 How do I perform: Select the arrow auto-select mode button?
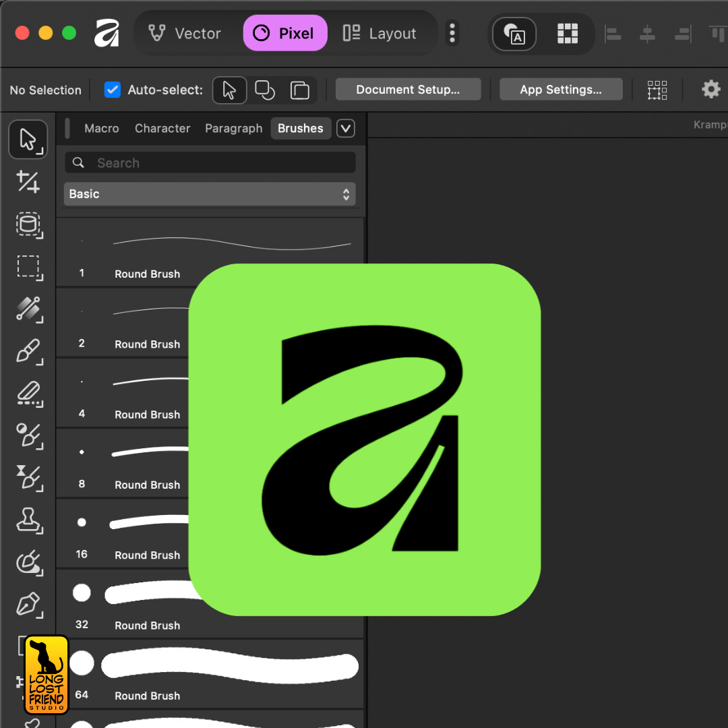pyautogui.click(x=229, y=90)
